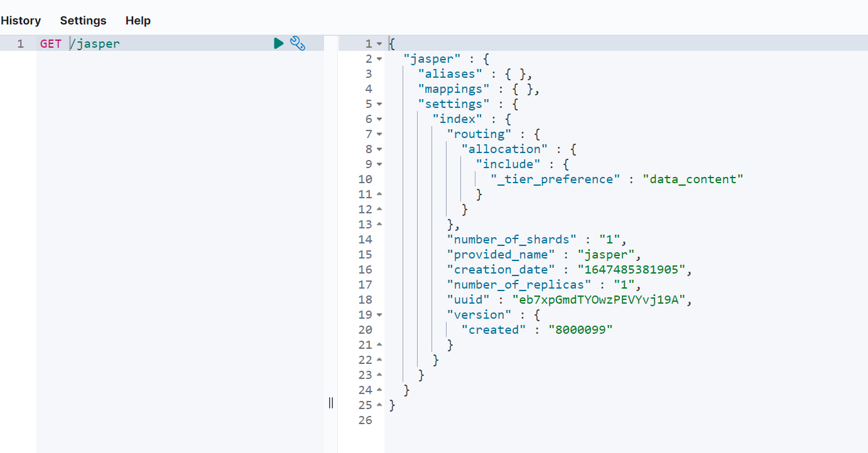Fold the "jasper" object on line 2
The image size is (868, 453).
[379, 59]
